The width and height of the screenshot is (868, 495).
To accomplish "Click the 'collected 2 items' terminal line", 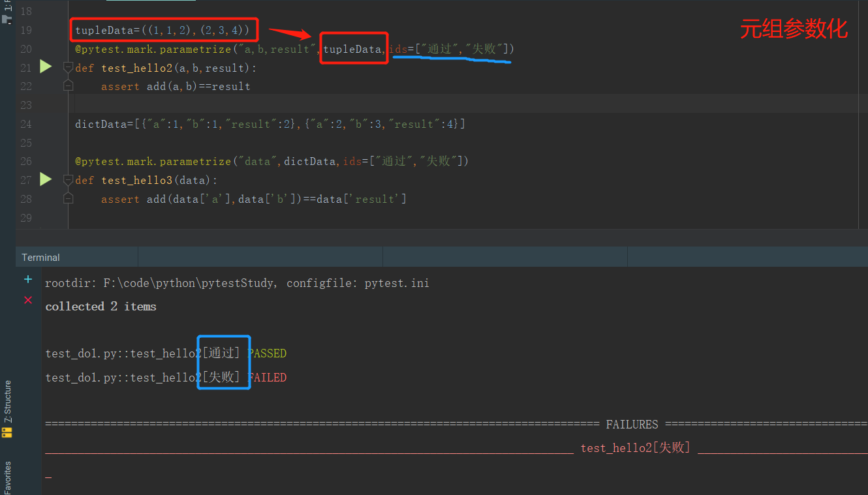I will (x=101, y=307).
